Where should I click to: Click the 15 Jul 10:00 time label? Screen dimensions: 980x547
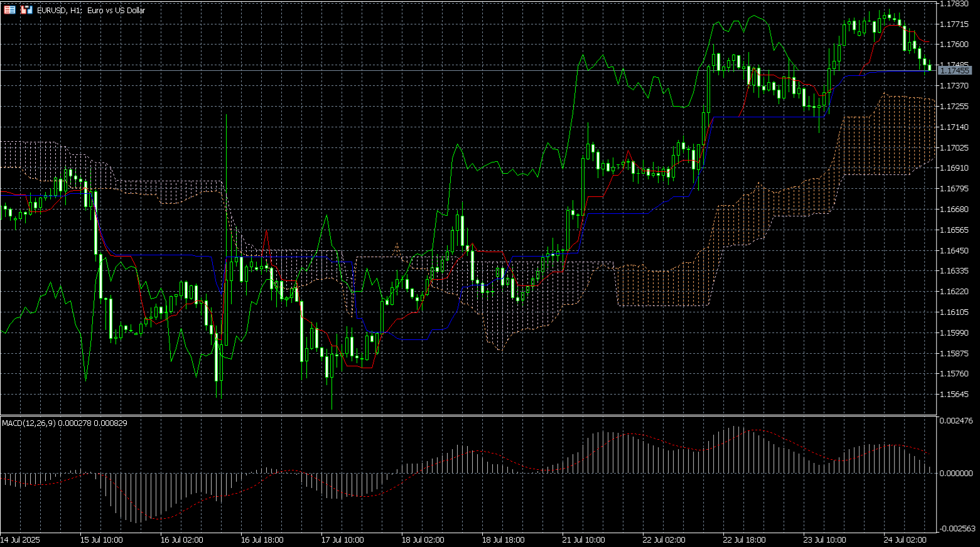pos(102,540)
